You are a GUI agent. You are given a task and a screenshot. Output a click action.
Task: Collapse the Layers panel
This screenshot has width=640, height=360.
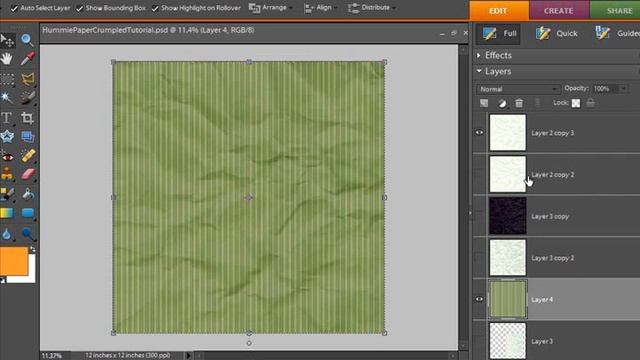[x=479, y=71]
